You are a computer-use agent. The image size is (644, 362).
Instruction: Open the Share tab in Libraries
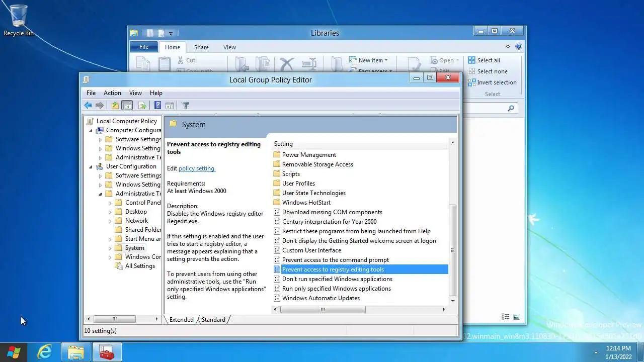201,47
